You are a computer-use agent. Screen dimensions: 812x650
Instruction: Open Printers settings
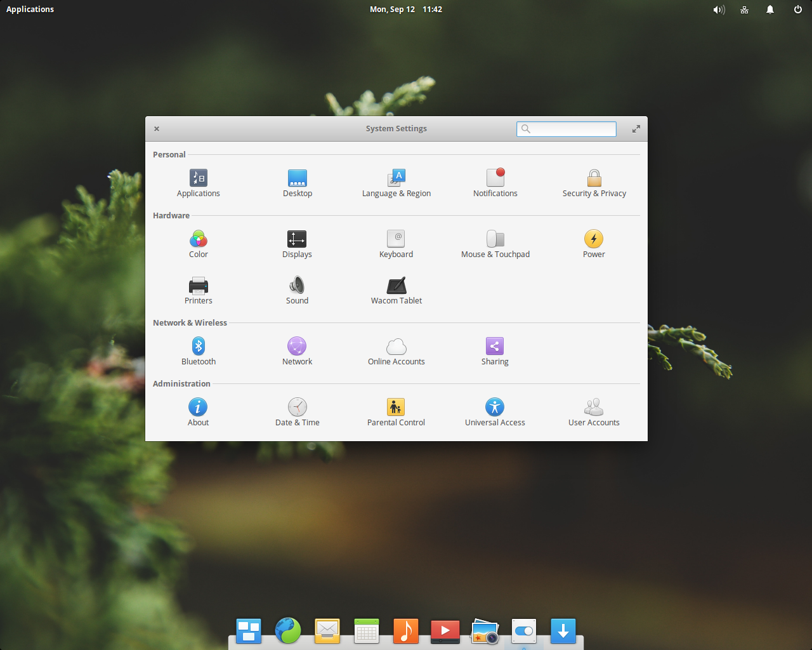(x=199, y=291)
